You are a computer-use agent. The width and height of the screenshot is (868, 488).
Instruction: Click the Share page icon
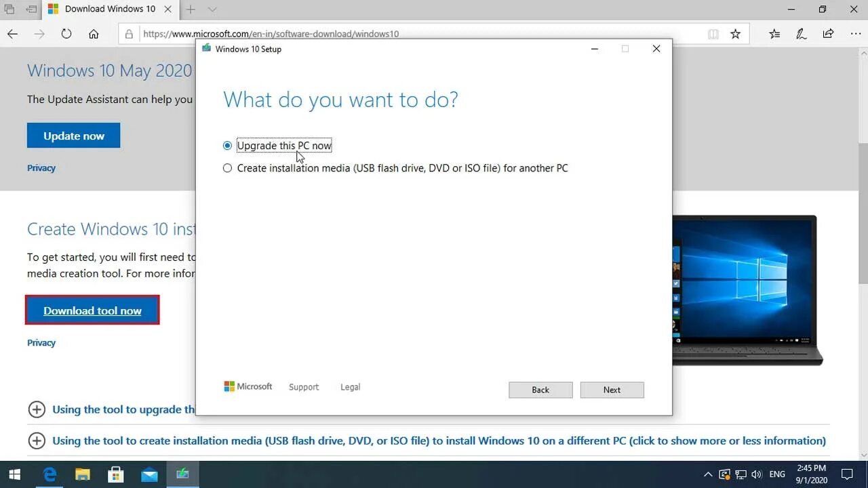pos(828,34)
